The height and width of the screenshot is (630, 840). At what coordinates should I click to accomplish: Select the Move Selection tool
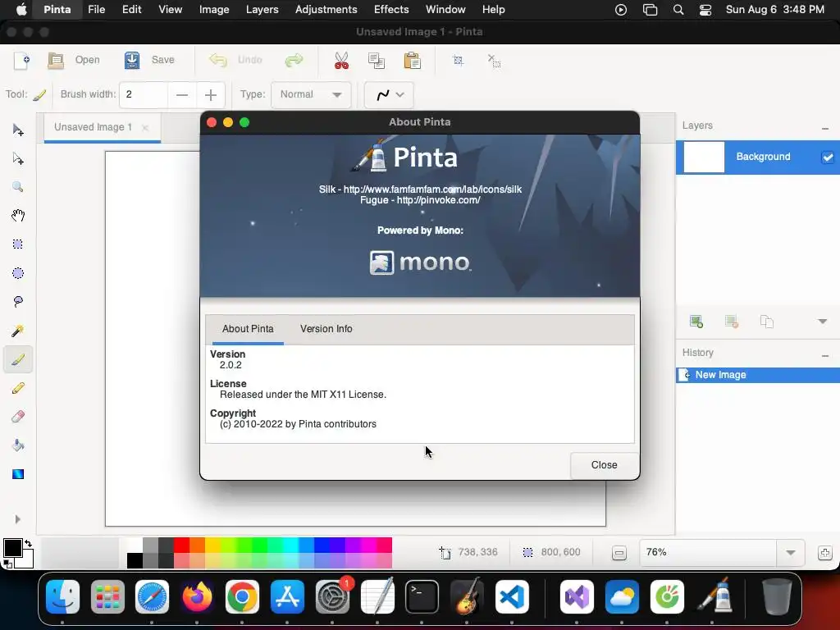18,158
